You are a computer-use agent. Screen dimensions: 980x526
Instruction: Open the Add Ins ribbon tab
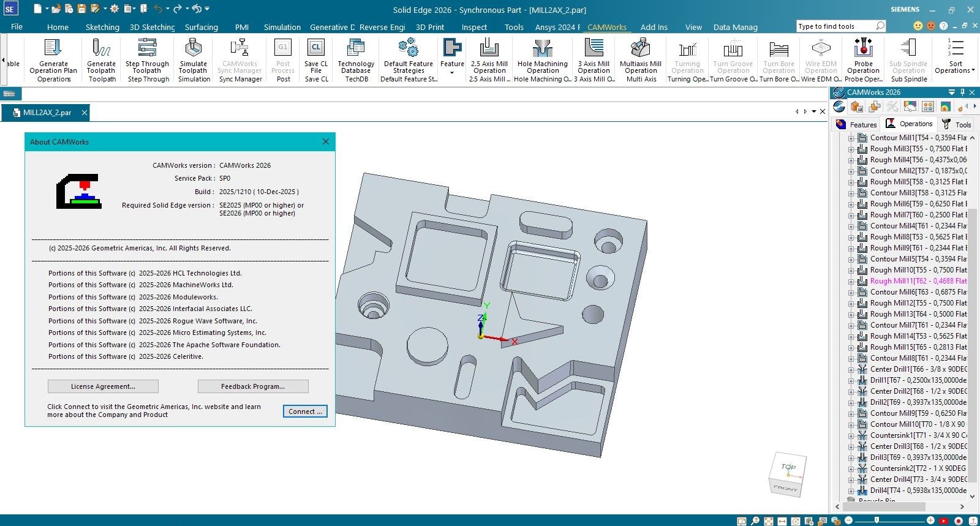pyautogui.click(x=654, y=27)
